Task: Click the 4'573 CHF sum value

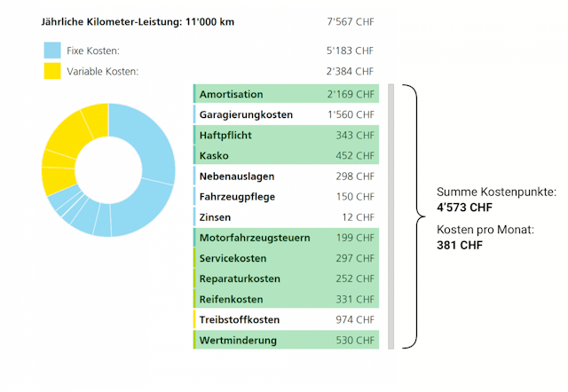Action: (464, 208)
